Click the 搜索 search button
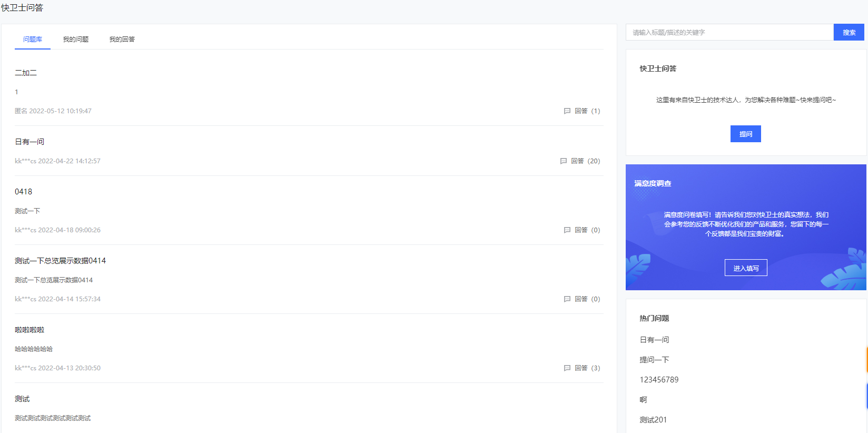This screenshot has height=433, width=868. click(849, 32)
